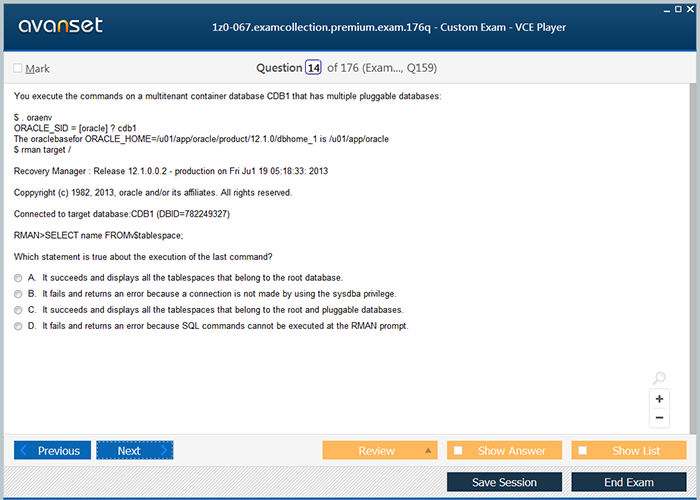Enable the Show List checkbox
700x500 pixels.
click(x=583, y=450)
